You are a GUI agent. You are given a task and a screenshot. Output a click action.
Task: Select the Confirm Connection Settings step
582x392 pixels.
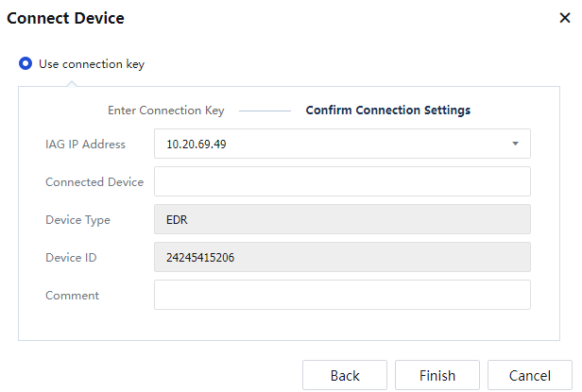(387, 111)
